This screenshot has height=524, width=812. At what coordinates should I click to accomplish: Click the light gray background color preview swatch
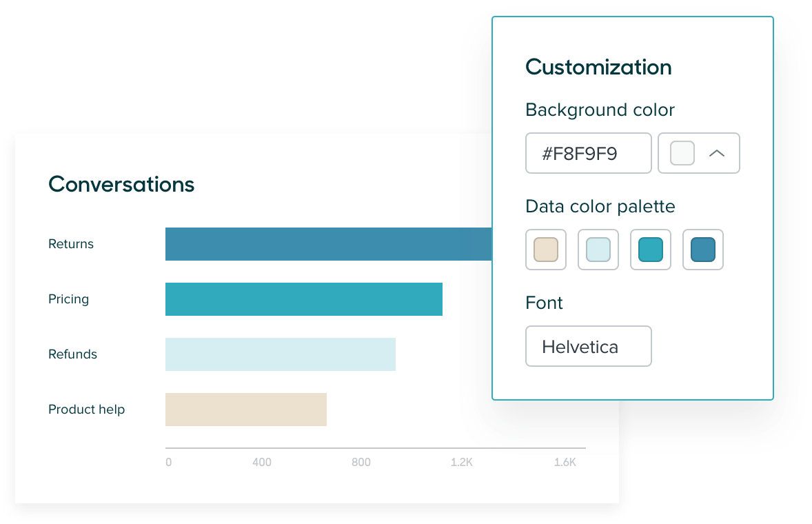click(682, 153)
